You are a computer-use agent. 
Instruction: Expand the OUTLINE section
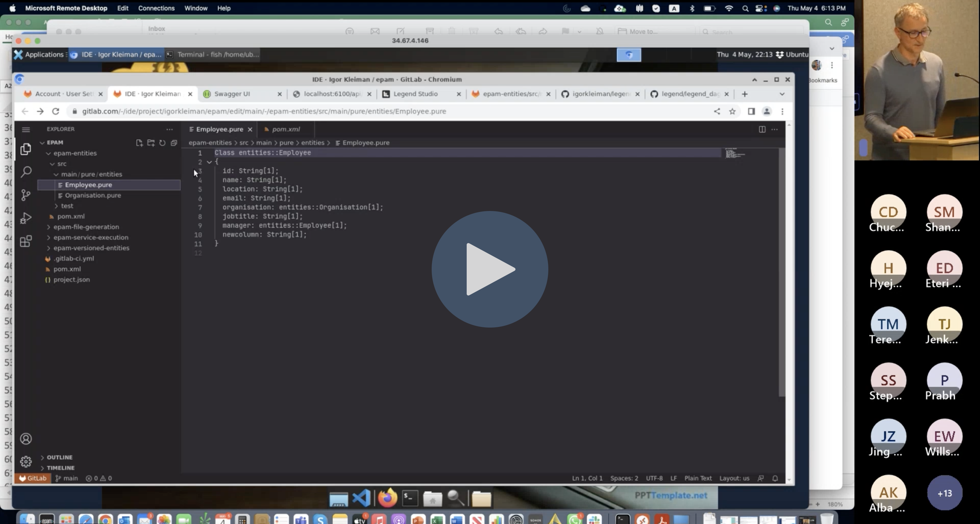pos(59,458)
